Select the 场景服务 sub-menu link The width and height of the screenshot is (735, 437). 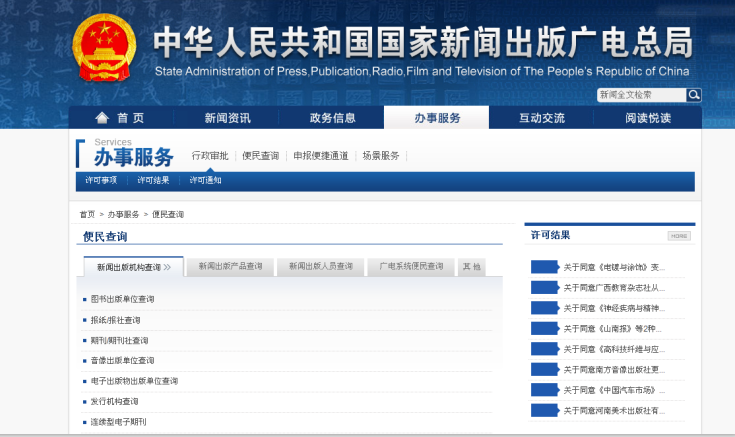tap(381, 156)
